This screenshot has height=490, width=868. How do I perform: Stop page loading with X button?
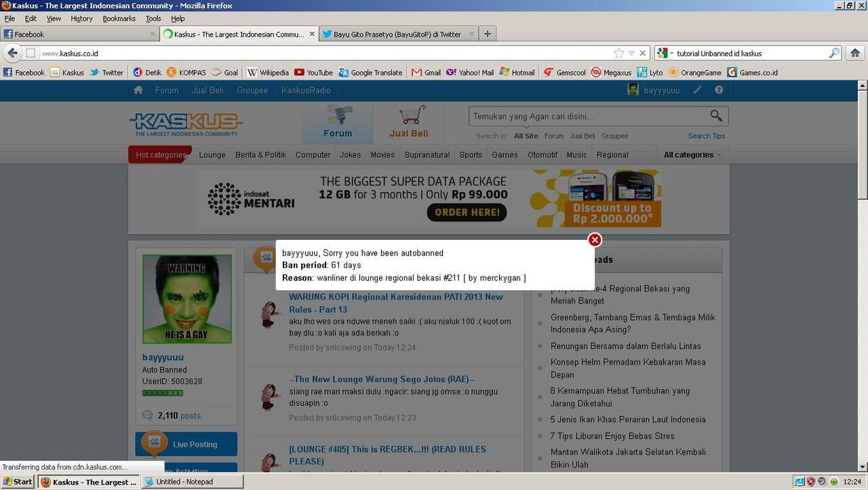tap(643, 53)
